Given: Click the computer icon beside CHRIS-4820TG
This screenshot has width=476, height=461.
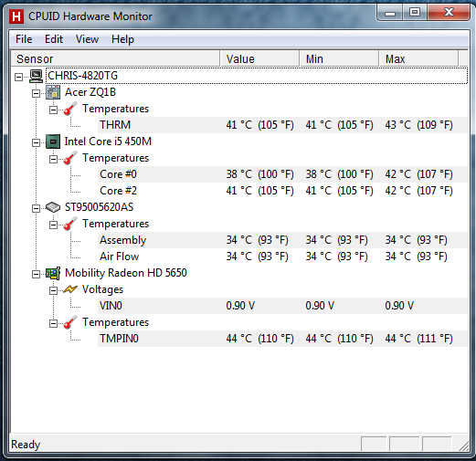Looking at the screenshot, I should (36, 76).
